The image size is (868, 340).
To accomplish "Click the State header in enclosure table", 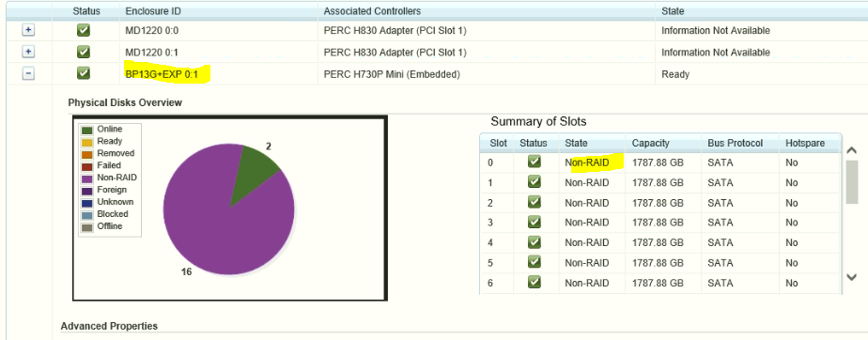I will (x=673, y=11).
